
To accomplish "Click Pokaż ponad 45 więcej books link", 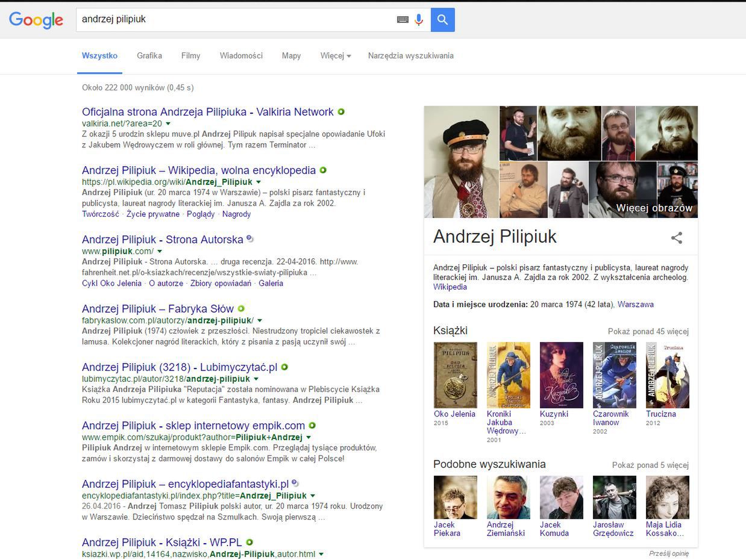I will click(x=648, y=332).
